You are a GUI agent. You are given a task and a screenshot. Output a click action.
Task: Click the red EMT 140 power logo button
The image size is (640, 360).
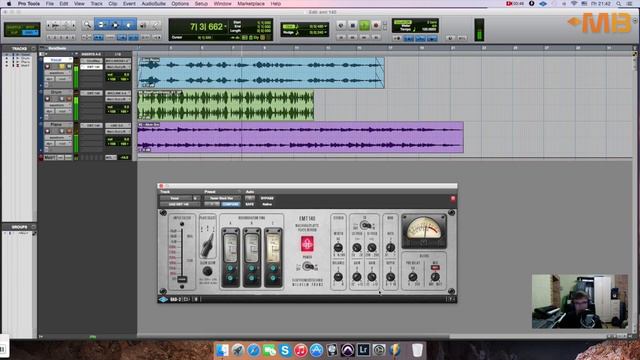click(307, 244)
